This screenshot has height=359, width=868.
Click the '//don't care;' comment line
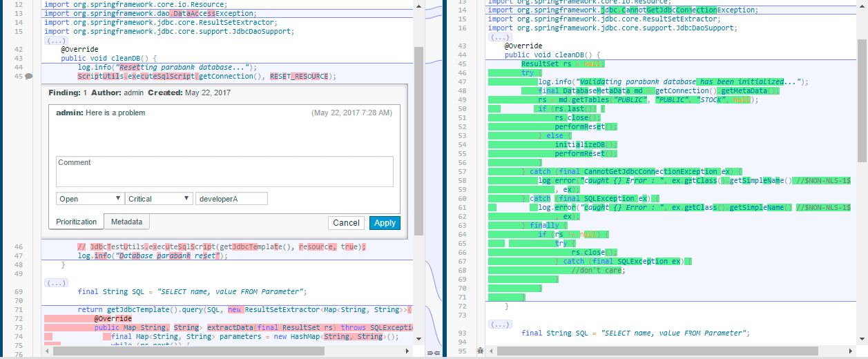598,270
